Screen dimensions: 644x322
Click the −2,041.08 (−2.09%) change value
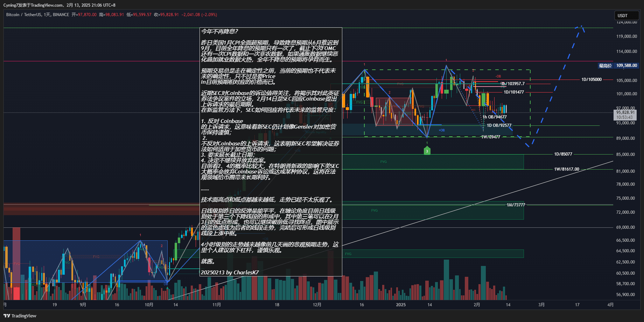[199, 15]
